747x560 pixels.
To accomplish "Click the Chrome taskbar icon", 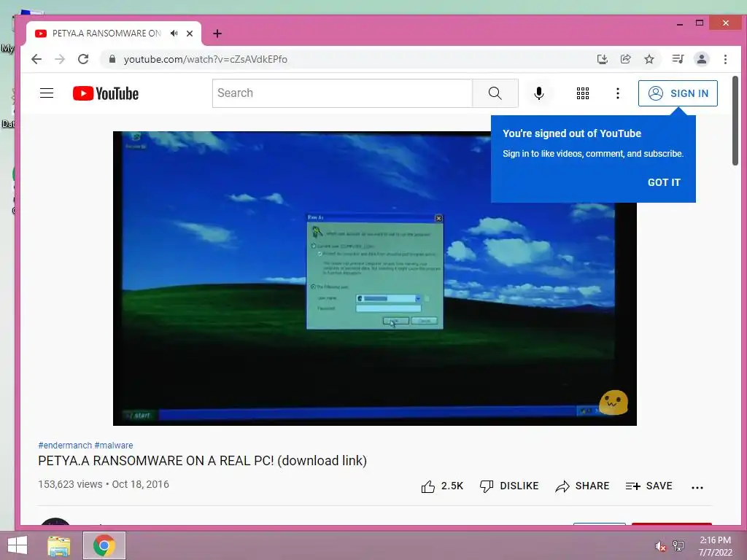I will click(104, 545).
